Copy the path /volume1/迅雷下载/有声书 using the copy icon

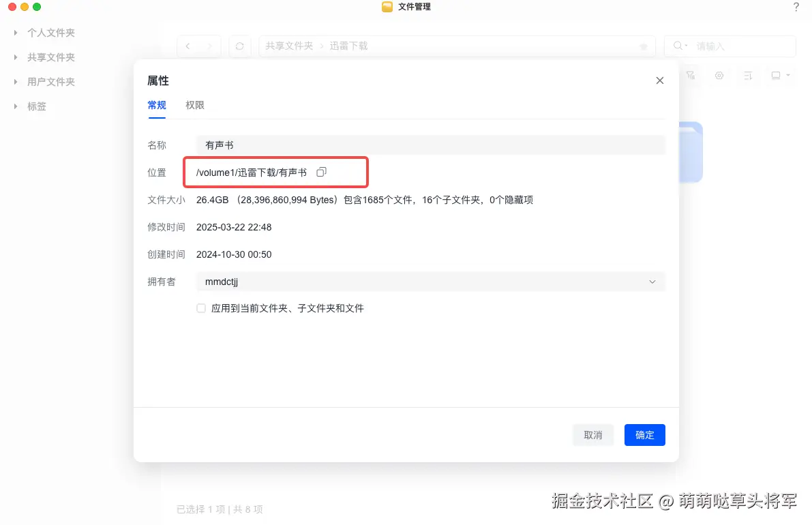click(321, 172)
